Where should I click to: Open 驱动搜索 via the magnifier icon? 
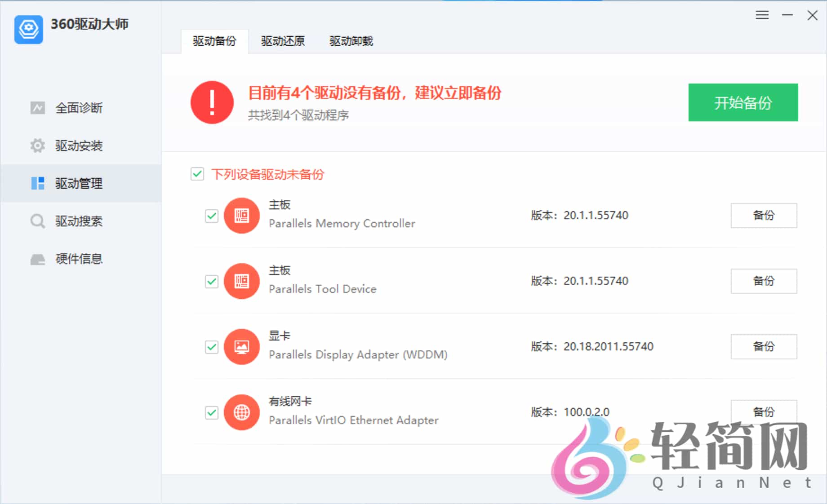click(38, 221)
